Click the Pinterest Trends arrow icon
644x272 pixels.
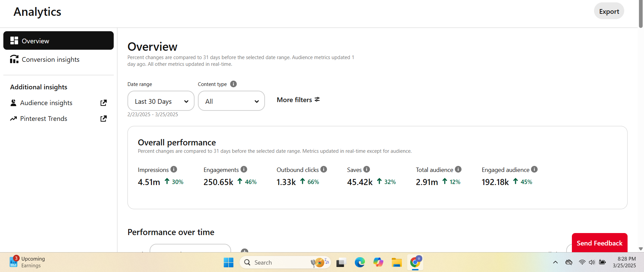tap(13, 119)
